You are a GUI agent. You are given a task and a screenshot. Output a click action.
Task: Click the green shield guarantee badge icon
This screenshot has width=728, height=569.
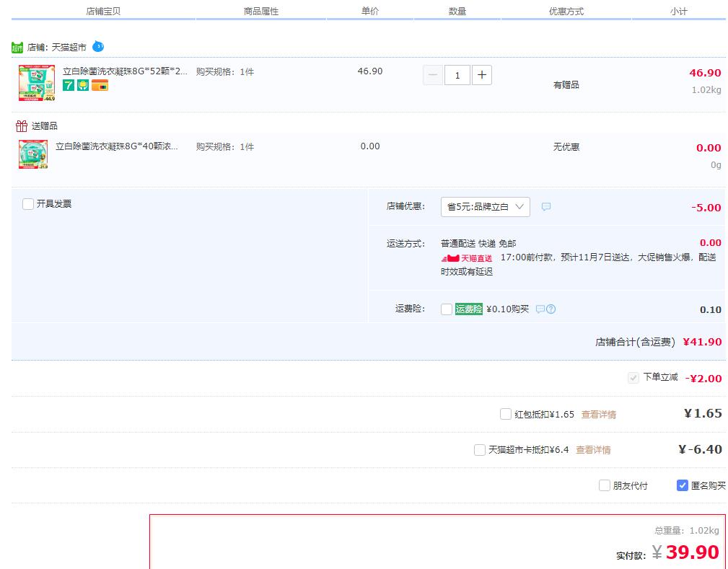coord(83,85)
